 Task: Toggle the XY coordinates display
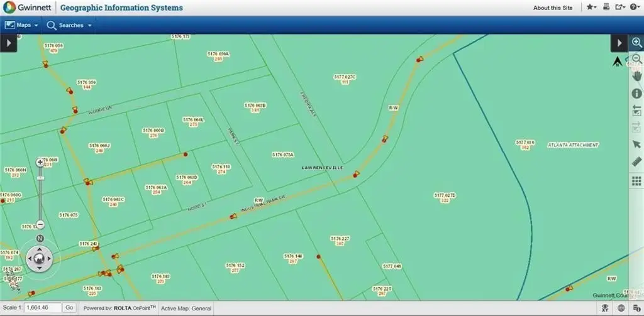[x=606, y=308]
